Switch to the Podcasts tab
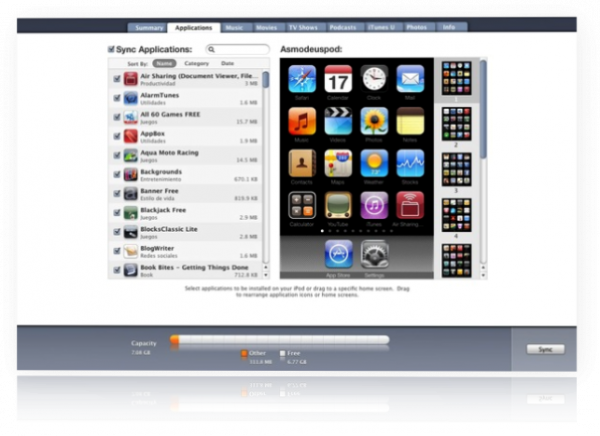600x436 pixels. (x=343, y=28)
